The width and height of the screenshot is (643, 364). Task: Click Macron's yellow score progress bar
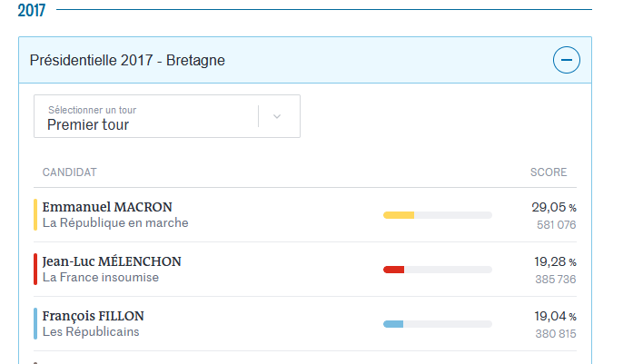437,215
